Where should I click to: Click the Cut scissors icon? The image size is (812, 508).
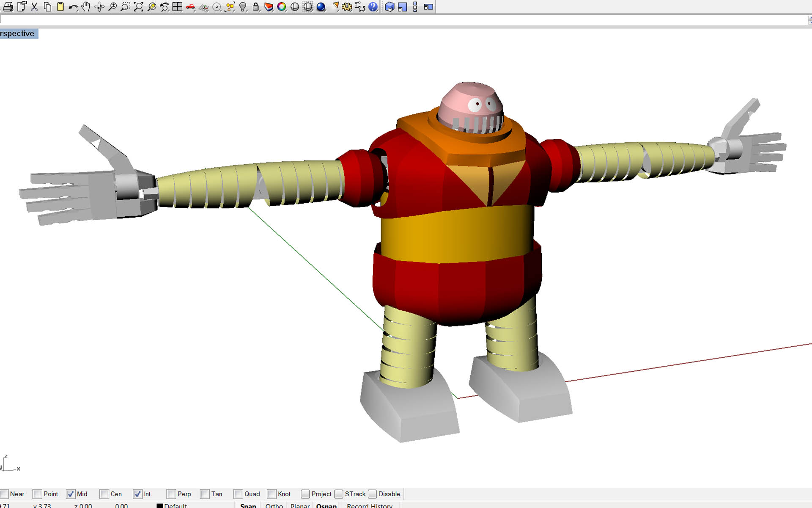(x=35, y=7)
